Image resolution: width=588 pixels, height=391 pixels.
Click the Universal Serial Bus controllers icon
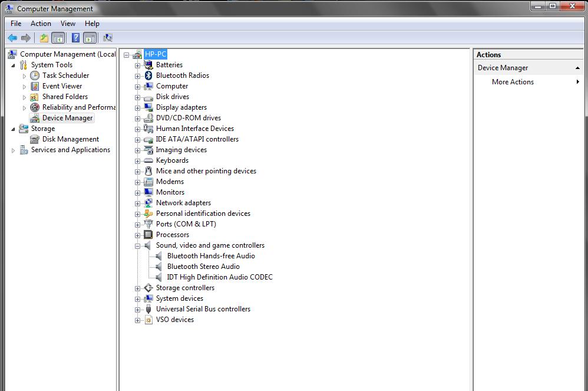(x=148, y=309)
